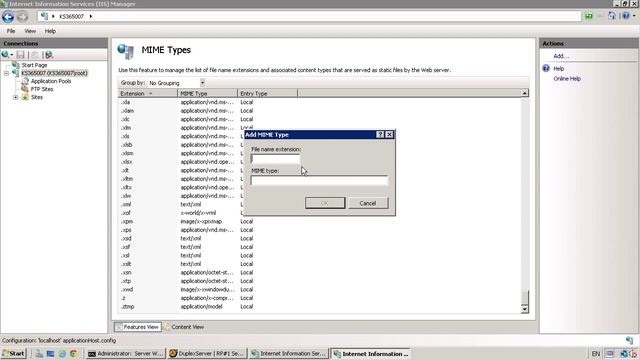This screenshot has height=360, width=640.
Task: Click the application/model MIME type cell
Action: pyautogui.click(x=202, y=307)
